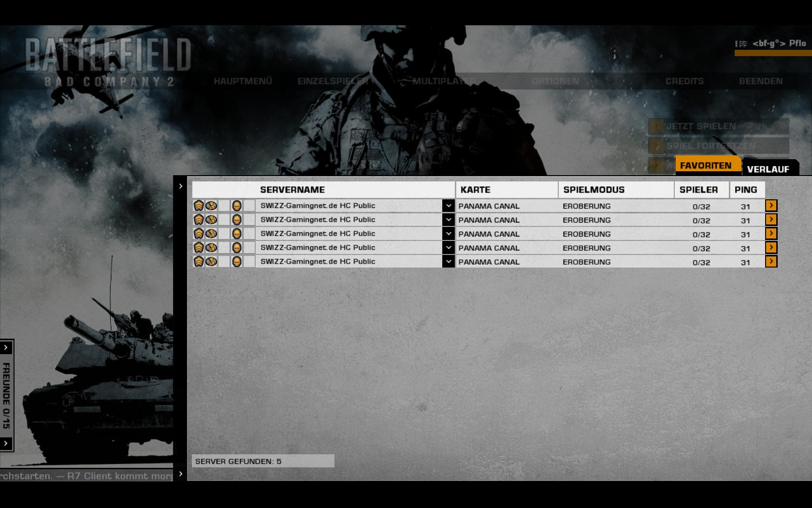
Task: Join the fifth listed server via orange arrow
Action: click(771, 262)
